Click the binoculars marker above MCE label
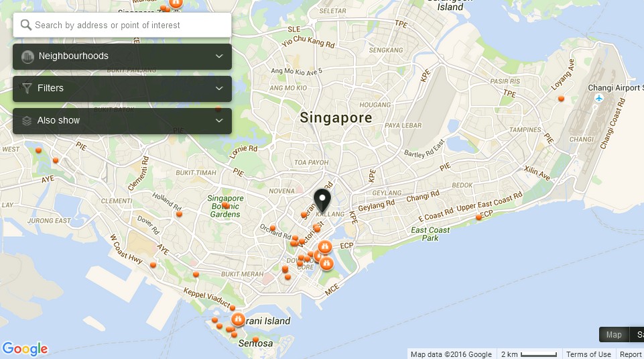644x359 pixels. coord(326,263)
